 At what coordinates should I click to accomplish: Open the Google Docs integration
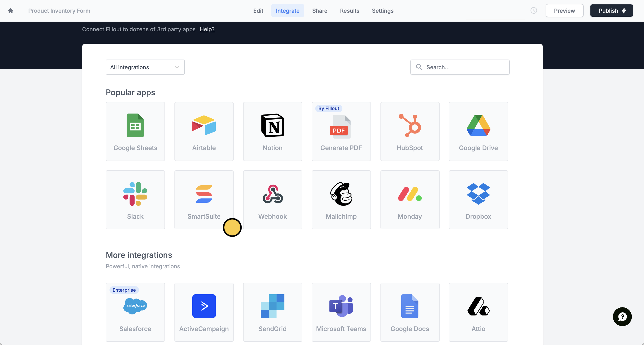tap(410, 312)
